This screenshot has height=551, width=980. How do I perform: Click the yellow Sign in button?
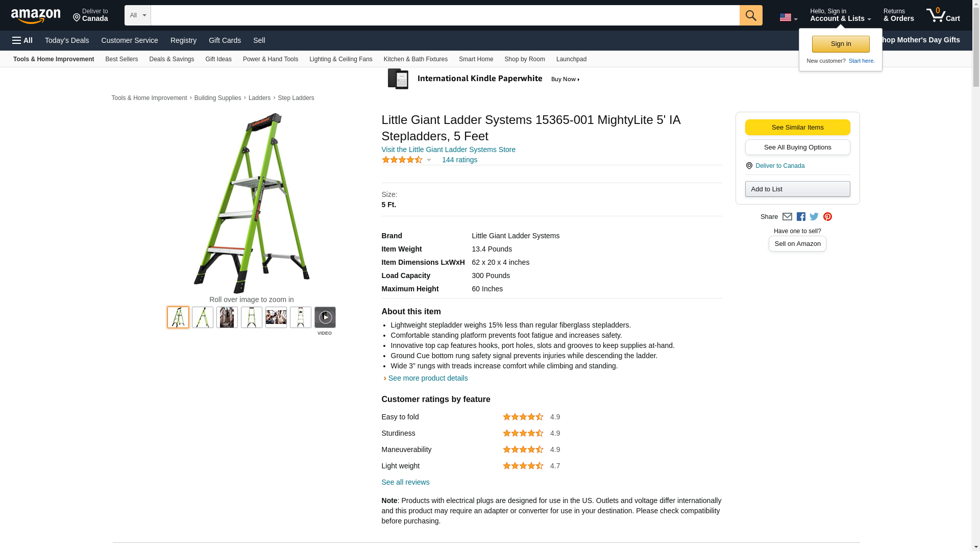[840, 44]
